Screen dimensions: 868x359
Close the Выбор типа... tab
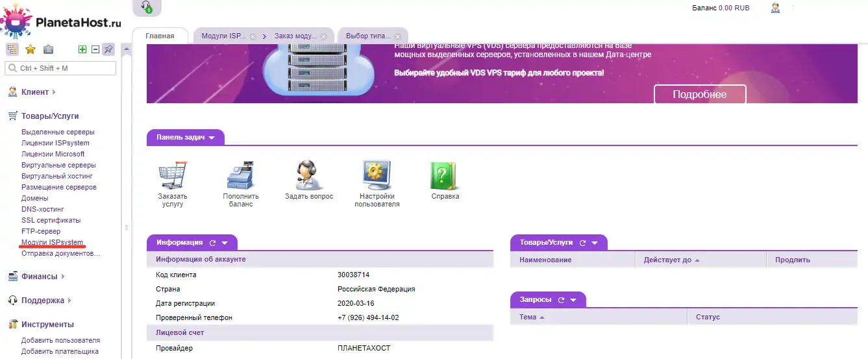397,37
